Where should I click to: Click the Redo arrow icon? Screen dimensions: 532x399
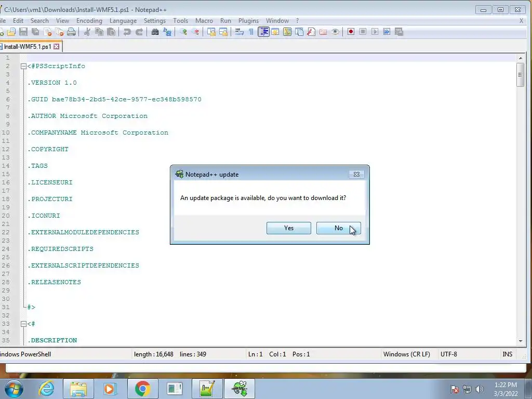(x=139, y=32)
